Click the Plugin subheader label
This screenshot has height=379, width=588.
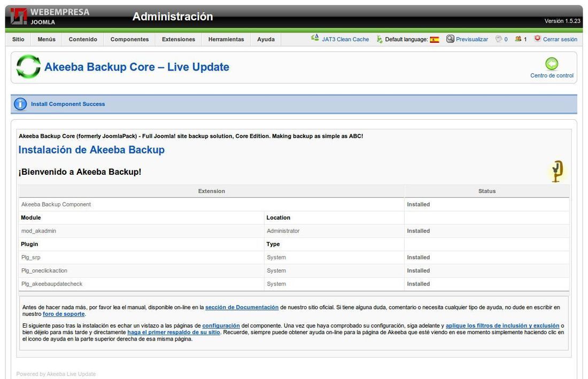(29, 244)
